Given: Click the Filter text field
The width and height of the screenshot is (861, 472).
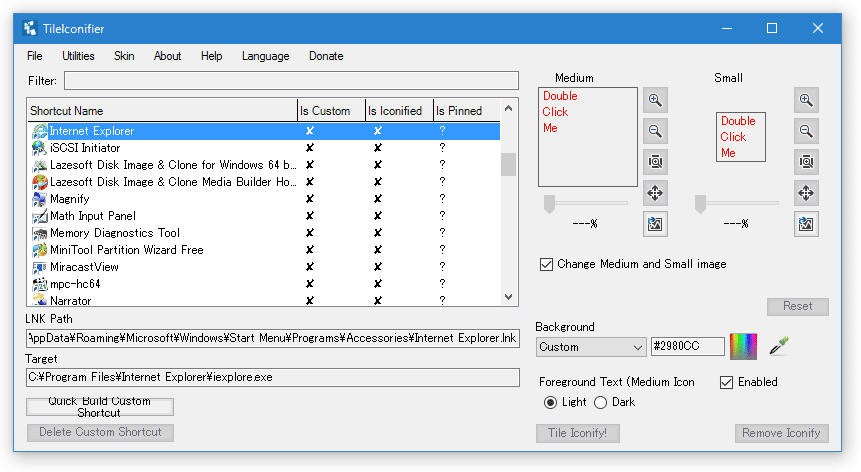Looking at the screenshot, I should coord(291,81).
